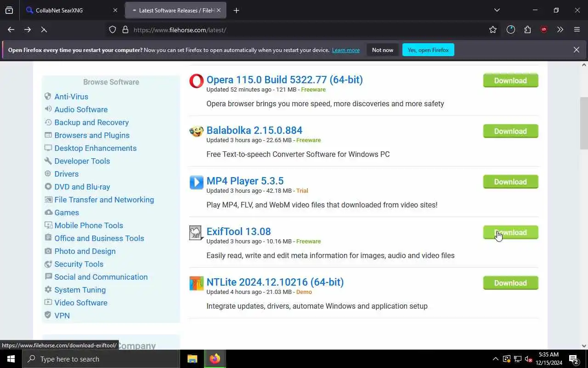Select the Backup and Recovery icon
This screenshot has height=368, width=588.
[48, 122]
